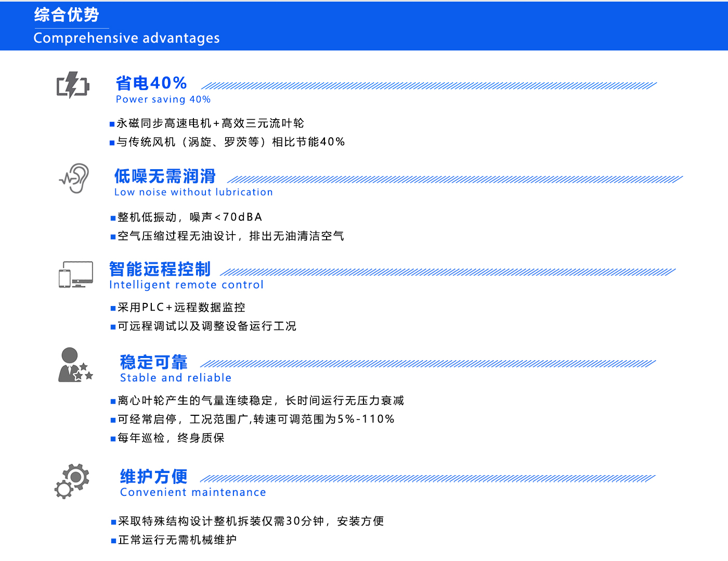Click 'Comprehensive advantages' banner text
Image resolution: width=728 pixels, height=561 pixels.
[x=126, y=38]
